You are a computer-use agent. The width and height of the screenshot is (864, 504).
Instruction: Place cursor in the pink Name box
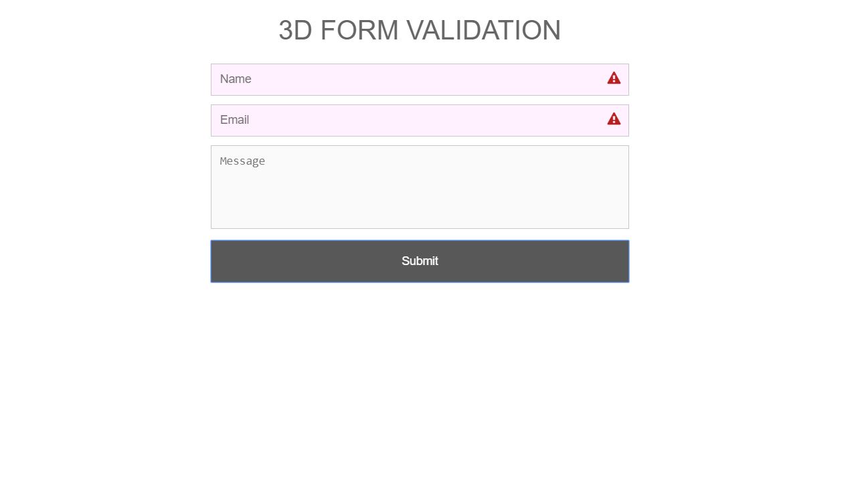pyautogui.click(x=420, y=80)
